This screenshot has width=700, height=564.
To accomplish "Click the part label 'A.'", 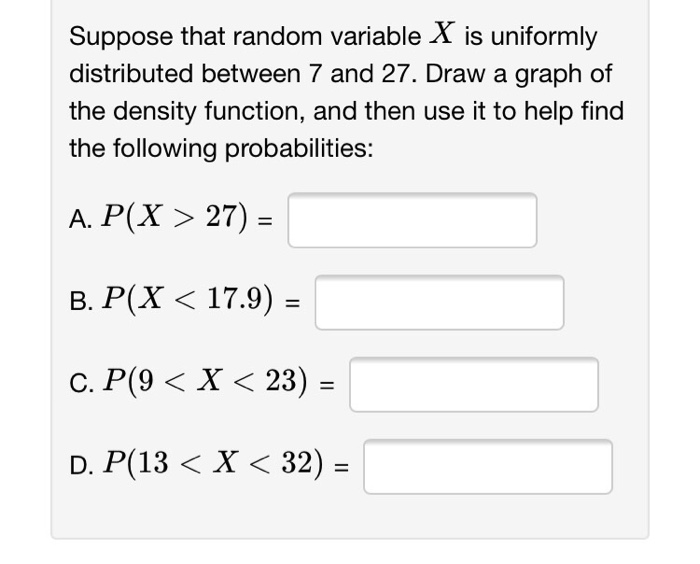I will click(x=81, y=219).
